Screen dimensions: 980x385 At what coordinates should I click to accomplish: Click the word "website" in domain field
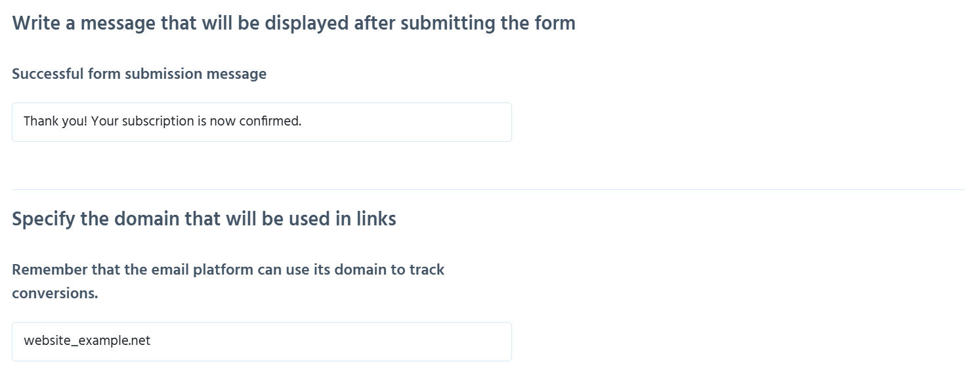pos(46,342)
